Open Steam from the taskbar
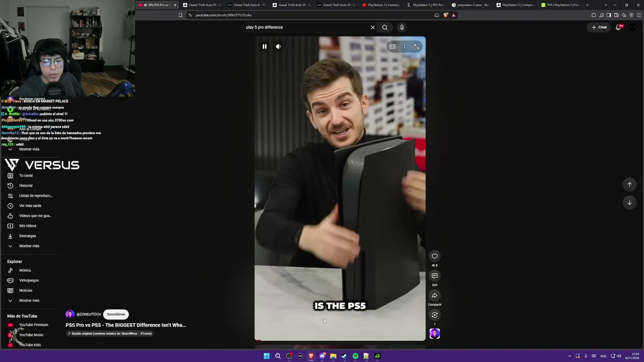The height and width of the screenshot is (362, 644). (344, 356)
